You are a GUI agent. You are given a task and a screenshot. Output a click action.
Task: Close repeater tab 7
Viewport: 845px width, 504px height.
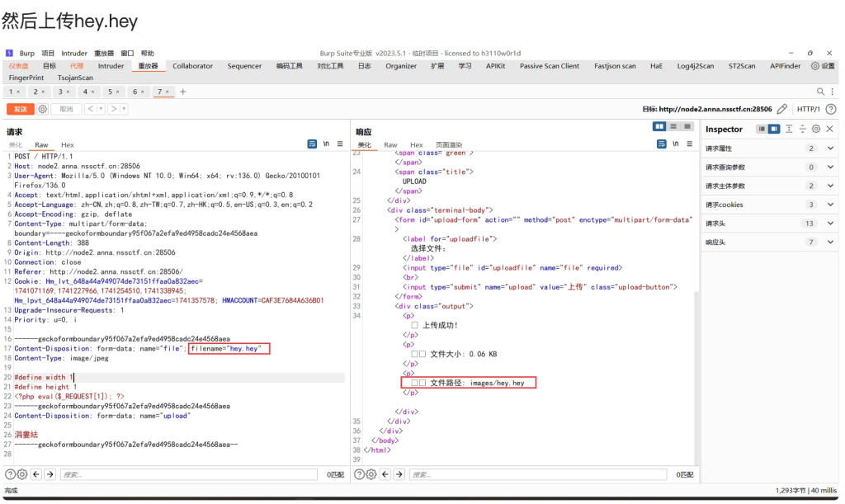point(167,92)
